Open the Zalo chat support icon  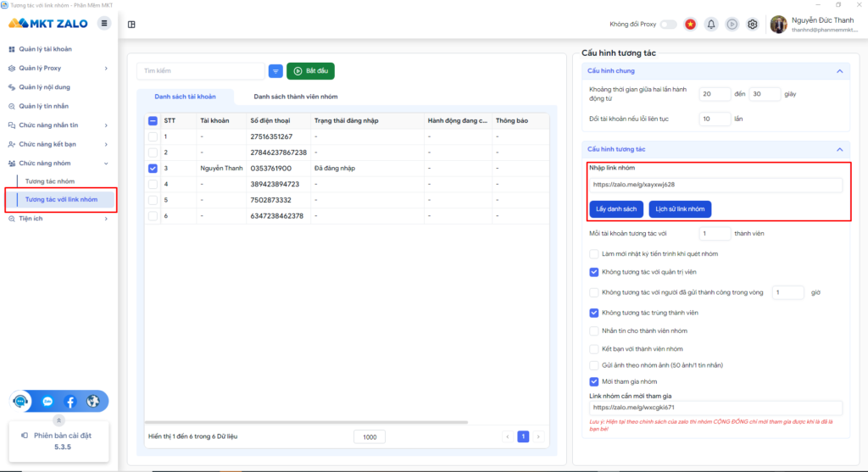tap(47, 402)
